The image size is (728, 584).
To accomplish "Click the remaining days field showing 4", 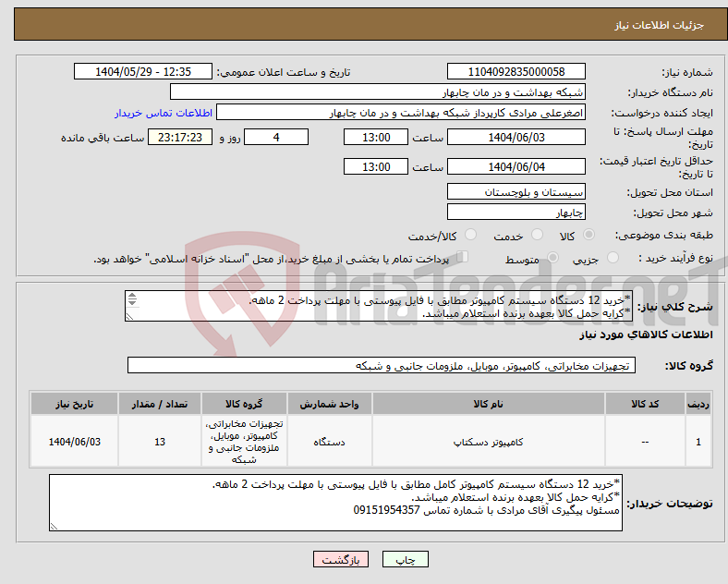I will (x=276, y=138).
